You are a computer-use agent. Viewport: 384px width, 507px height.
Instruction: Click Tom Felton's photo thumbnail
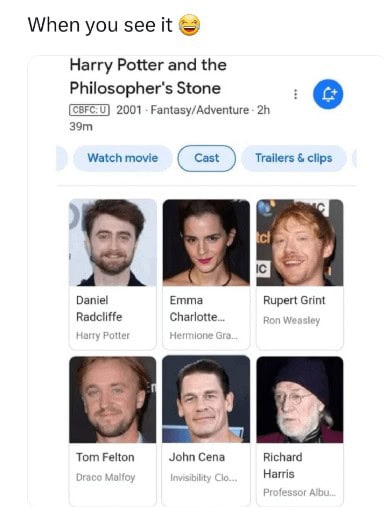[x=113, y=400]
